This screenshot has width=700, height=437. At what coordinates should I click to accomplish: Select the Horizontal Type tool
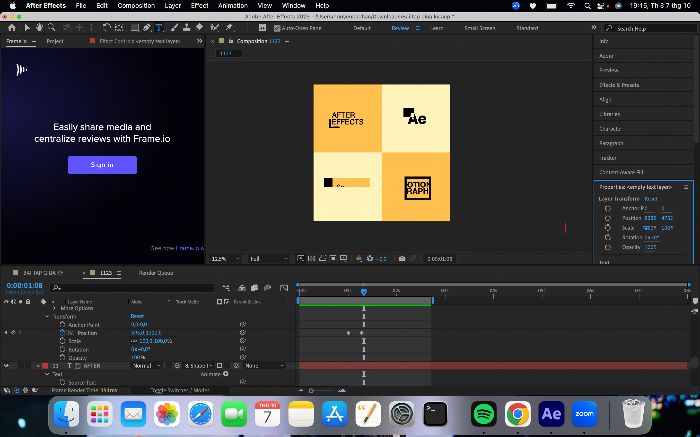click(158, 28)
